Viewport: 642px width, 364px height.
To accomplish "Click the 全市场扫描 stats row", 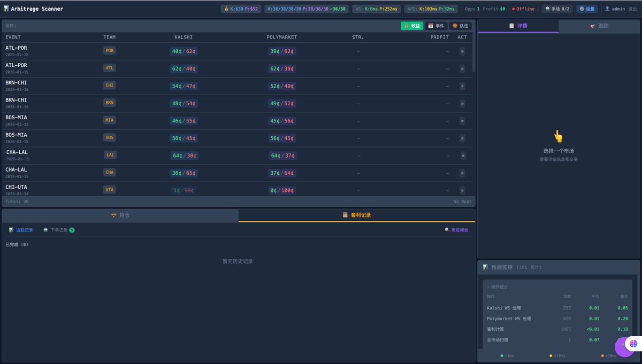I will 557,340.
